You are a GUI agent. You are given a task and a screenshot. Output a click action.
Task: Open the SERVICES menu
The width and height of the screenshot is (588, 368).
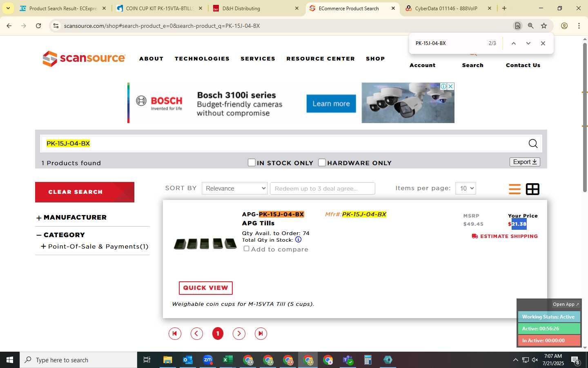[x=258, y=59]
